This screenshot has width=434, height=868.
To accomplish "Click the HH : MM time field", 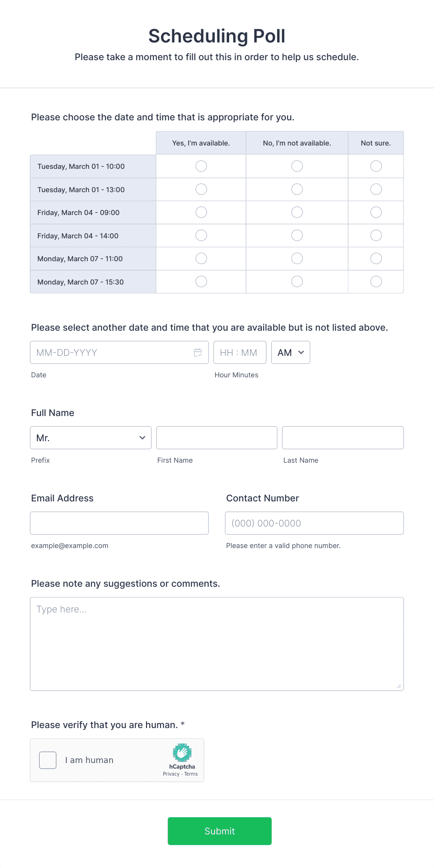I will tap(239, 353).
